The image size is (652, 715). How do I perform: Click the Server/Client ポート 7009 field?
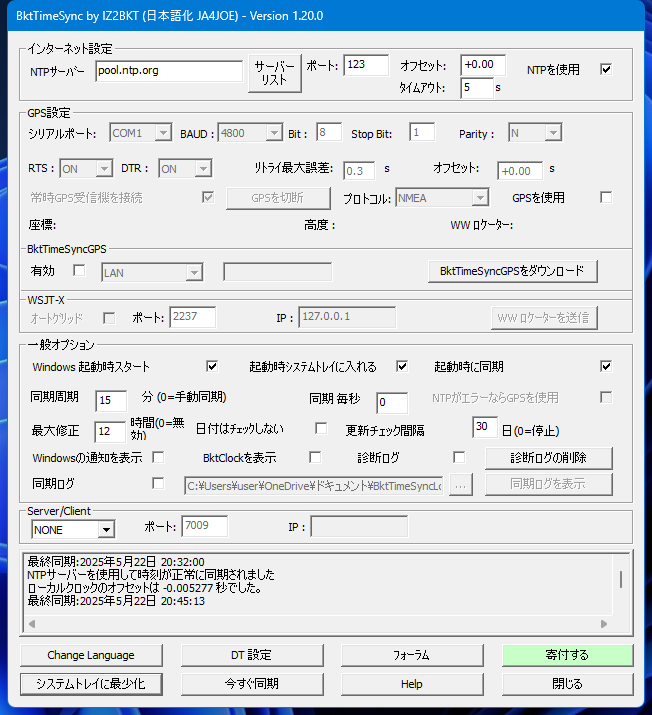[x=204, y=526]
